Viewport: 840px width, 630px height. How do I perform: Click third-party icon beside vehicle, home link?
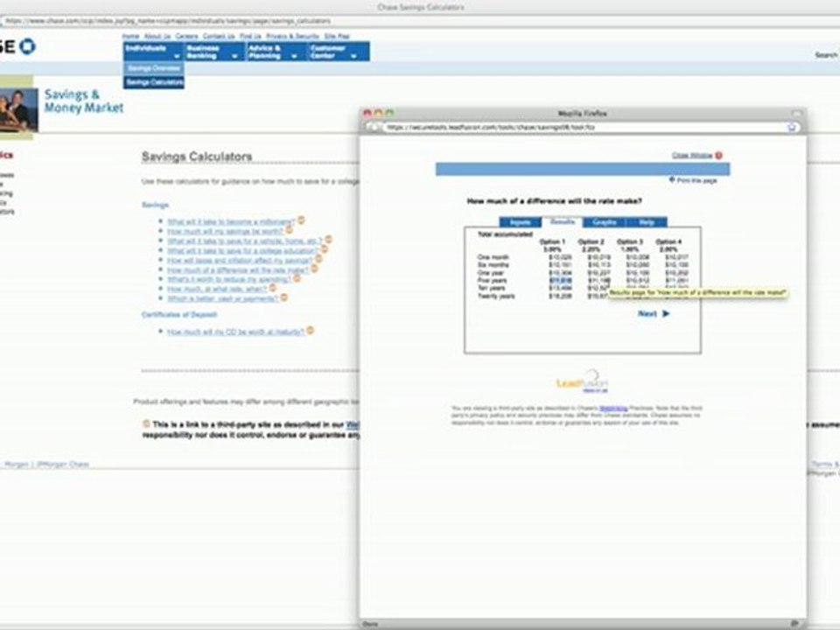tap(328, 240)
